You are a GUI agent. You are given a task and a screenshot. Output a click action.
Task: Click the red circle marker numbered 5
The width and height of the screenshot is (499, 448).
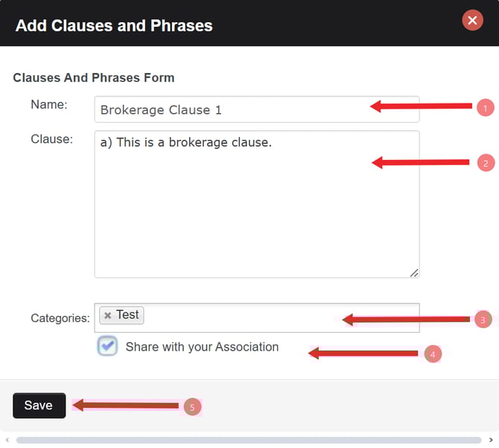click(192, 406)
